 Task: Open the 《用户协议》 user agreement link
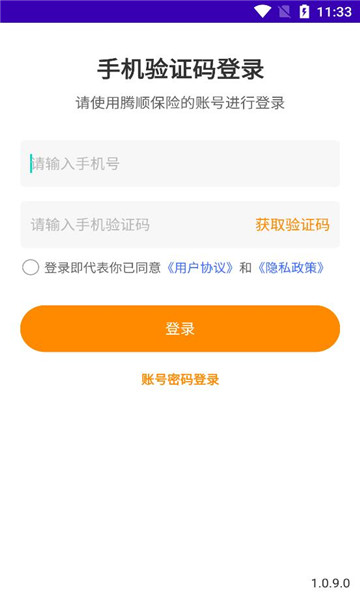click(x=200, y=267)
